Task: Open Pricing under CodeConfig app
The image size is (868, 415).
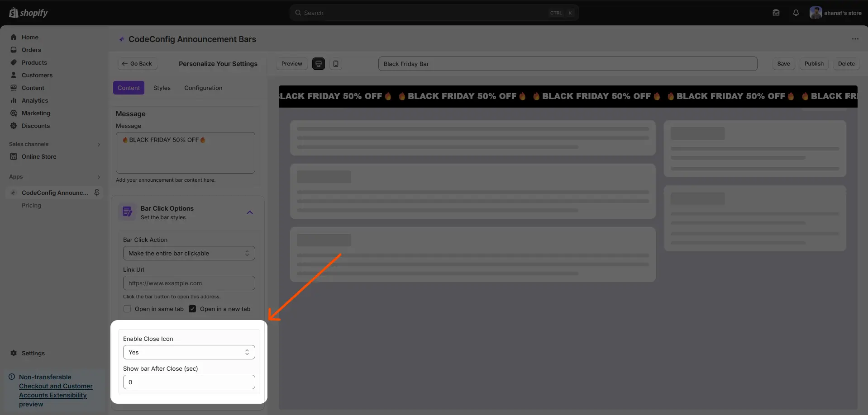Action: tap(31, 205)
